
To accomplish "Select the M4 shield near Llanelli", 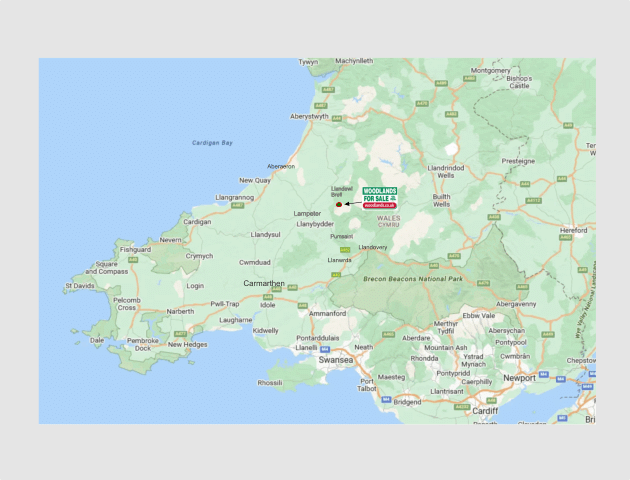I will (325, 349).
